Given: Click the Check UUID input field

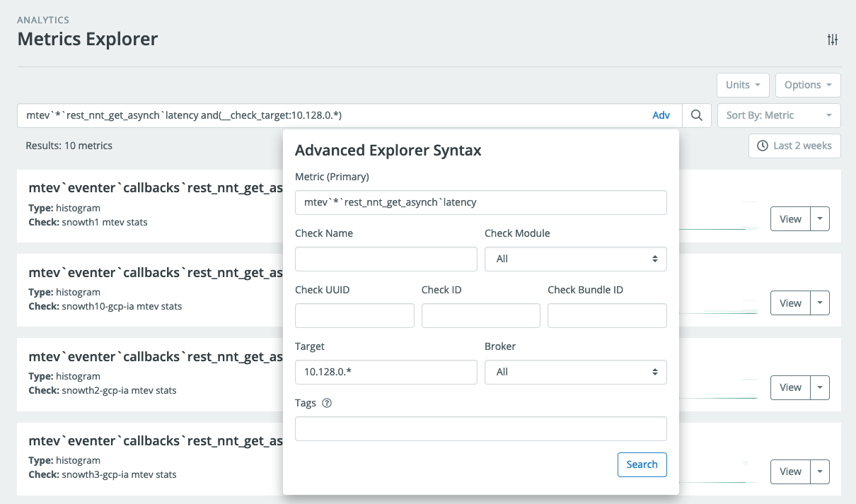Looking at the screenshot, I should click(x=354, y=315).
